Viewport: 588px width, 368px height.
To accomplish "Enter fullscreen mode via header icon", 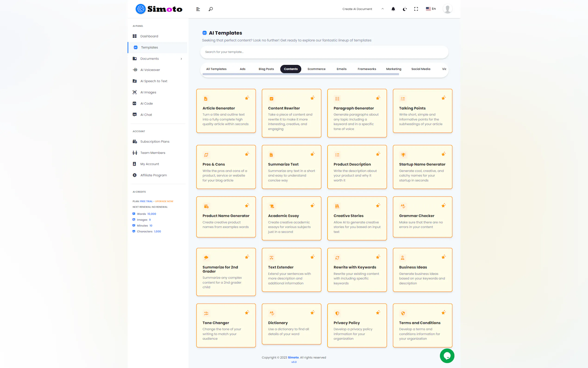I will click(416, 9).
